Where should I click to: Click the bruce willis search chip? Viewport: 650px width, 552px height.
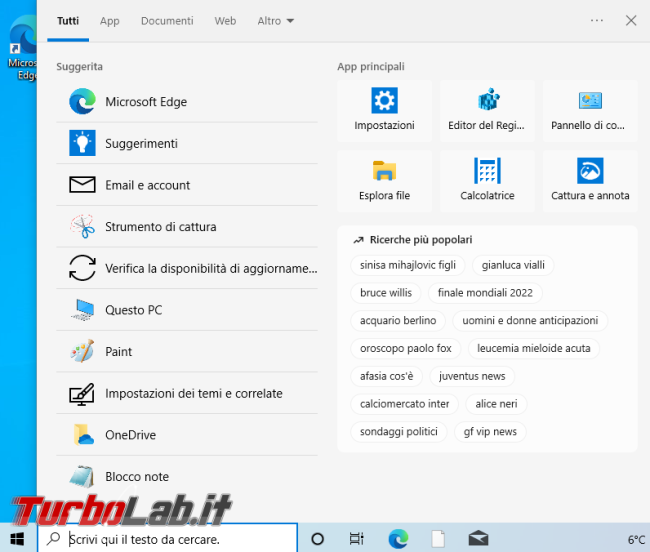[x=386, y=293]
